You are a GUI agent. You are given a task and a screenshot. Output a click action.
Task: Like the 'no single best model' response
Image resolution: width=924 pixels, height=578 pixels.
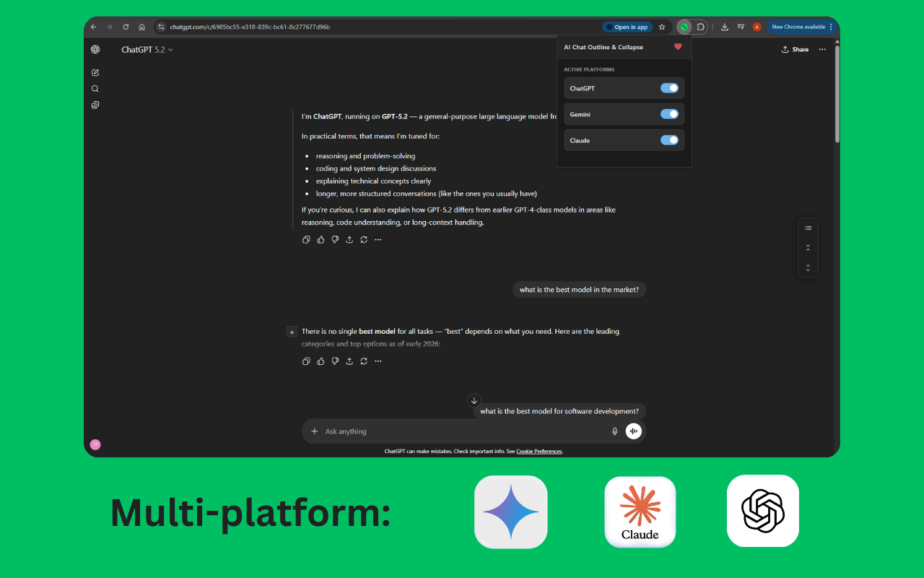[x=321, y=361]
